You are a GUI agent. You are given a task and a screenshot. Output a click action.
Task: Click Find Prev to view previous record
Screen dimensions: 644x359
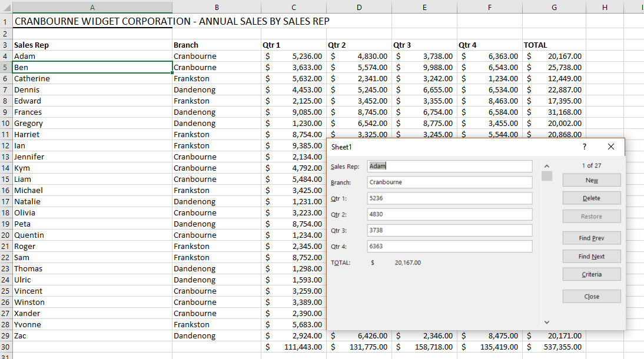591,238
